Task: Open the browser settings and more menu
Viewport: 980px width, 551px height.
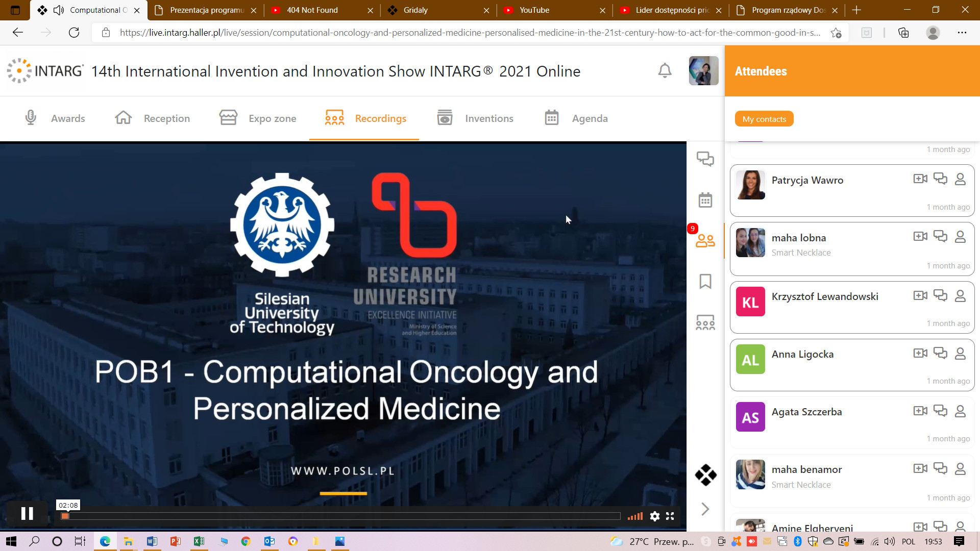Action: pyautogui.click(x=962, y=33)
